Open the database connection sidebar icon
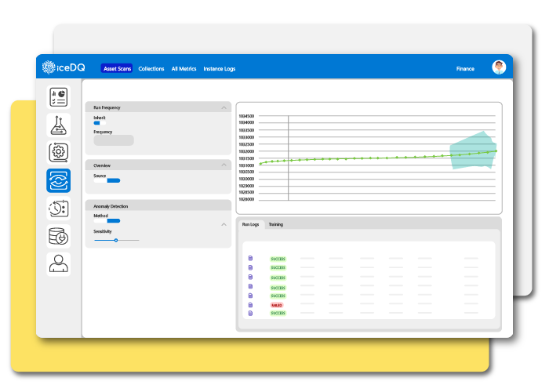This screenshot has width=549, height=392. point(59,236)
